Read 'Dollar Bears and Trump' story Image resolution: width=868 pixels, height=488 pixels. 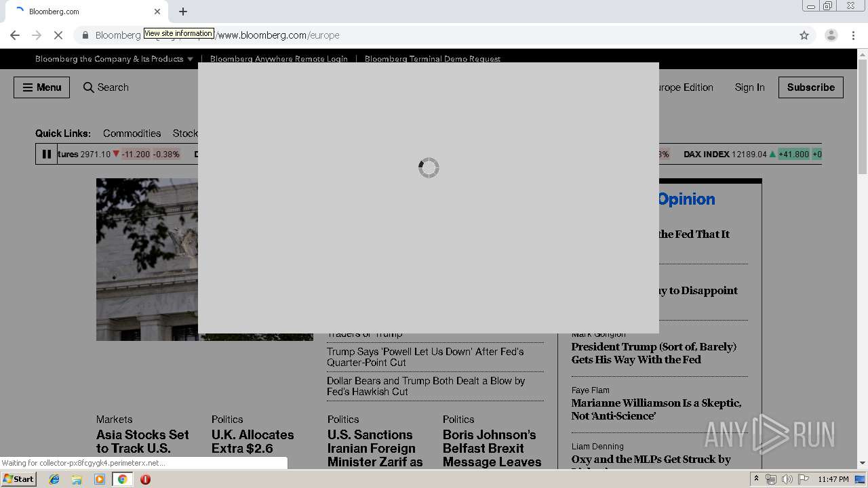tap(426, 386)
